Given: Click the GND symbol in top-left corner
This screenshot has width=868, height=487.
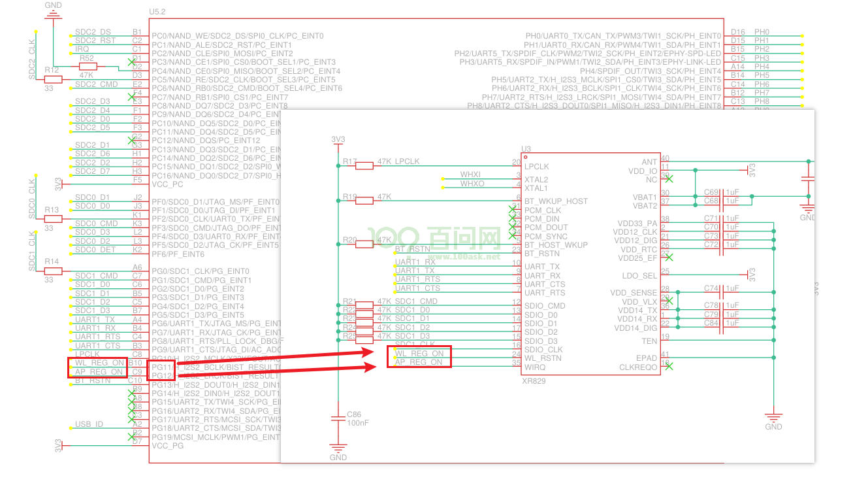Looking at the screenshot, I should [x=54, y=14].
